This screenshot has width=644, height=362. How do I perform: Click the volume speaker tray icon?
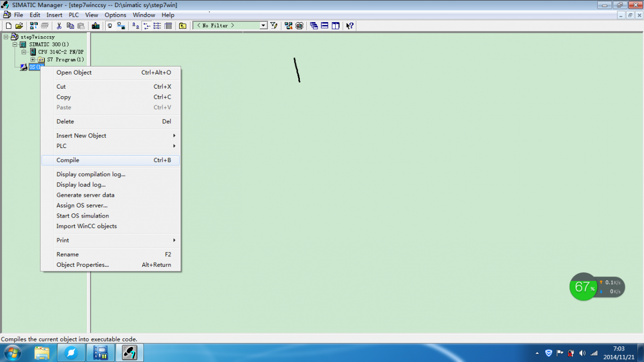[x=582, y=353]
